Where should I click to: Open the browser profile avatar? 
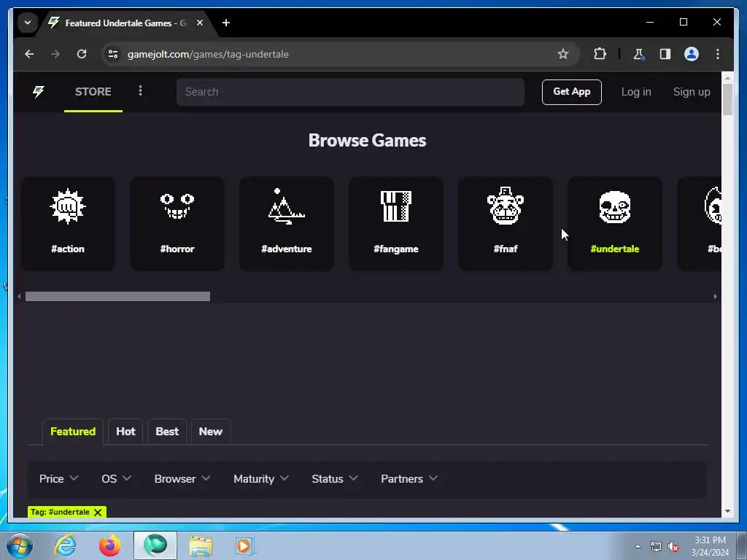coord(692,54)
